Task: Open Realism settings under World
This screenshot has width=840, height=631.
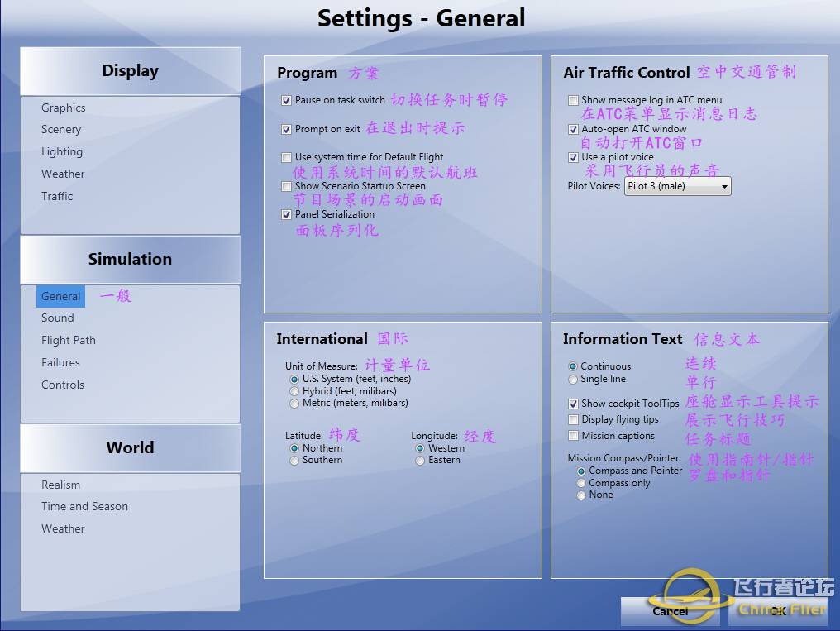Action: (60, 485)
